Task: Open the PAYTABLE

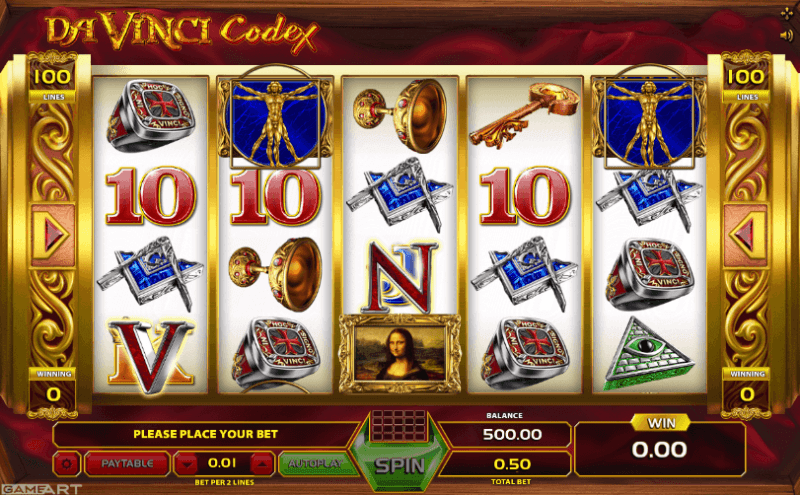Action: 127,463
